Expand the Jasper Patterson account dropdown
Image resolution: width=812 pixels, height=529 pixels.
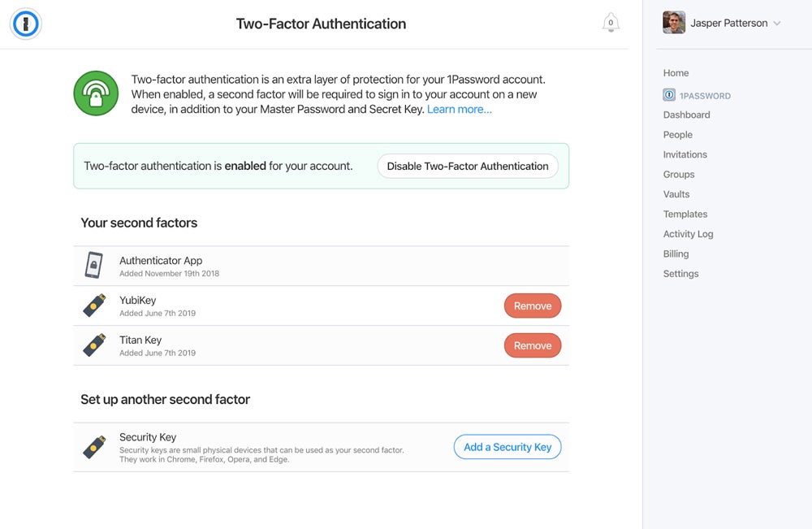tap(777, 24)
